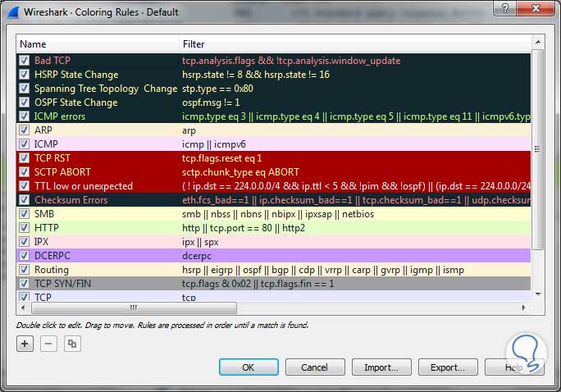This screenshot has height=392, width=561.
Task: Toggle the ARP rule checkbox
Action: pyautogui.click(x=24, y=130)
